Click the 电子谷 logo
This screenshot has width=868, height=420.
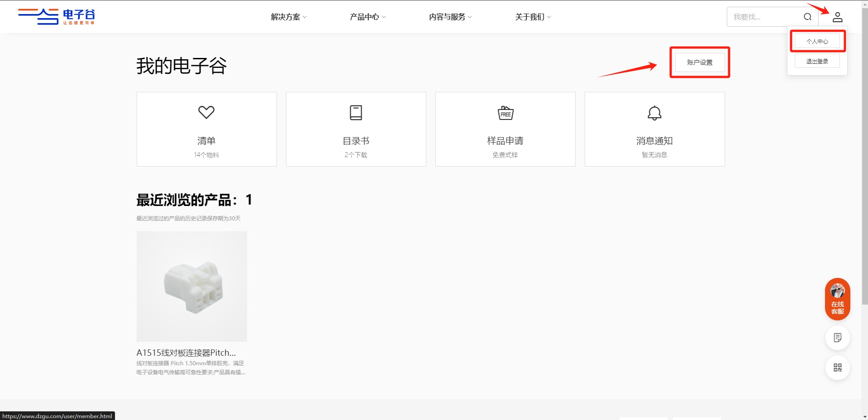[x=57, y=17]
